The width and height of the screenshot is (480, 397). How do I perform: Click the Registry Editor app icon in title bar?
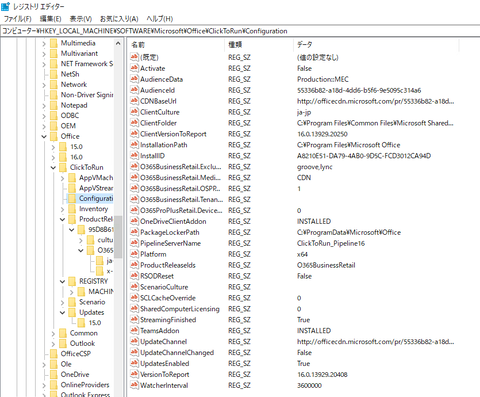coord(6,6)
